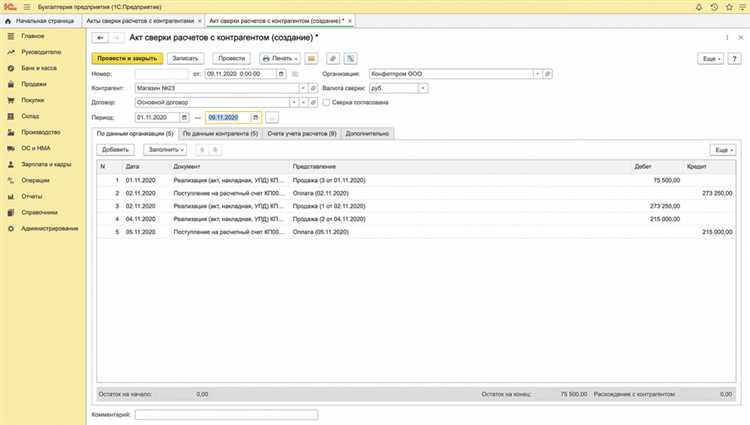Image resolution: width=750 pixels, height=425 pixels.
Task: Click the attached files paperclip icon
Action: pos(333,58)
